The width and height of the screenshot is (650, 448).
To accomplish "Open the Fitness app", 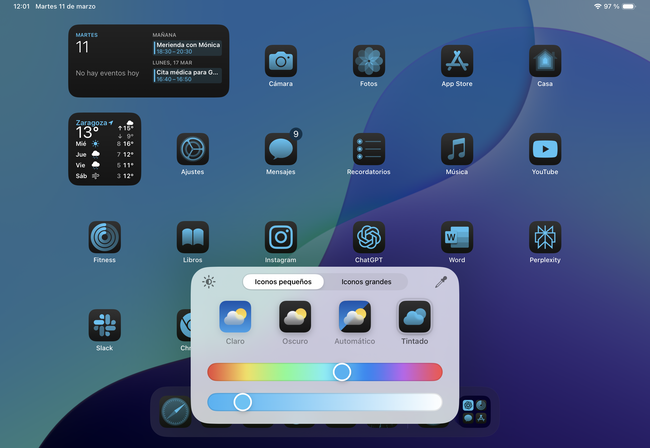I will (104, 237).
